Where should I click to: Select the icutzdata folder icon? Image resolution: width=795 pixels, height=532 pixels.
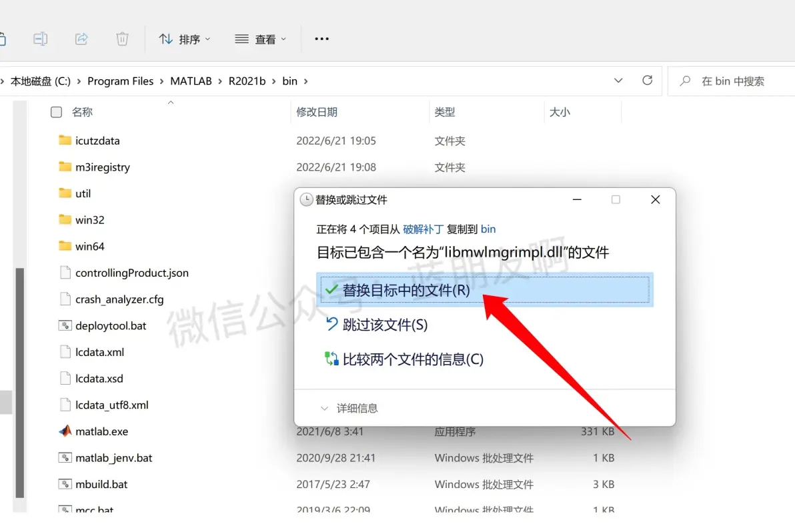[x=65, y=141]
